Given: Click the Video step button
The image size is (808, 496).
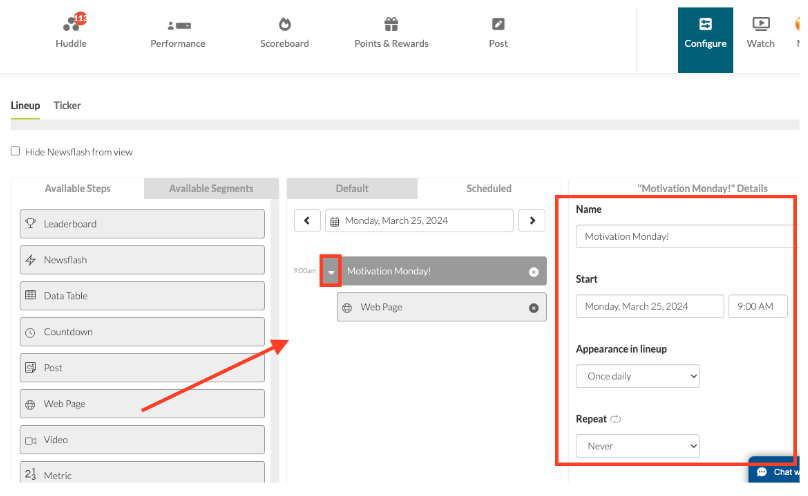Looking at the screenshot, I should pos(142,439).
